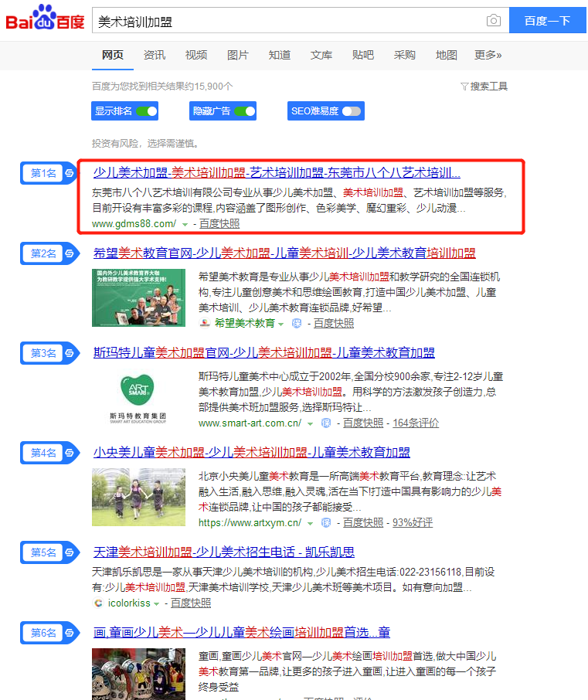Expand dropdown next to artxym.cn URL
Screen dimensions: 588x700
310,523
